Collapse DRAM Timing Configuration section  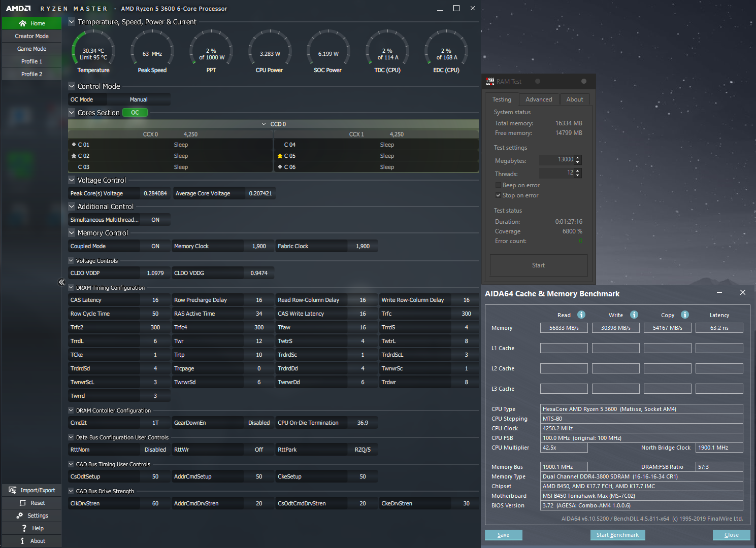pos(71,288)
